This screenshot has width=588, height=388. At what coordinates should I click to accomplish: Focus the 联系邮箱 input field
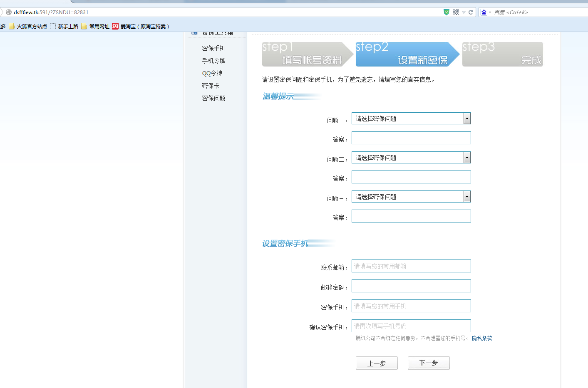point(411,266)
